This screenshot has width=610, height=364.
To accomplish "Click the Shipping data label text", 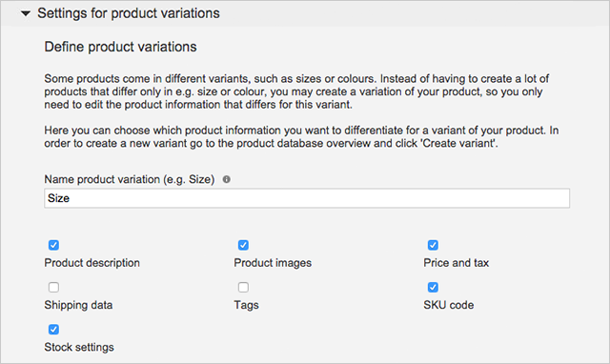I will (x=78, y=305).
